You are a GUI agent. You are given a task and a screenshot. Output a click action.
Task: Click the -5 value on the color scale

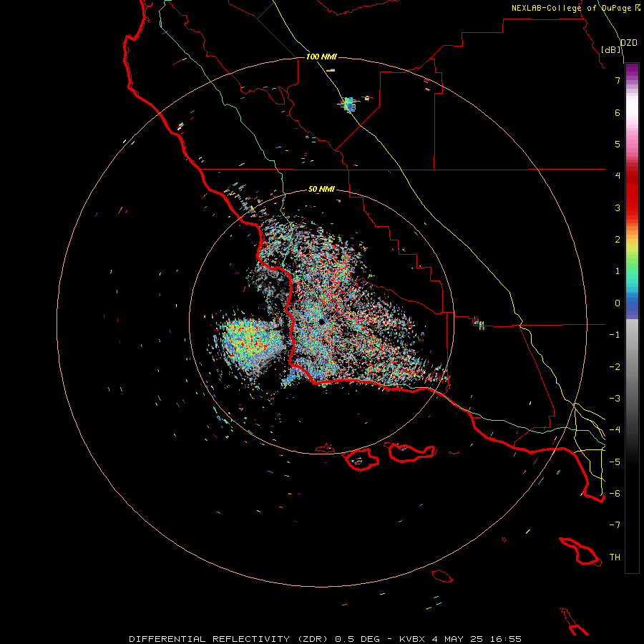pyautogui.click(x=615, y=462)
